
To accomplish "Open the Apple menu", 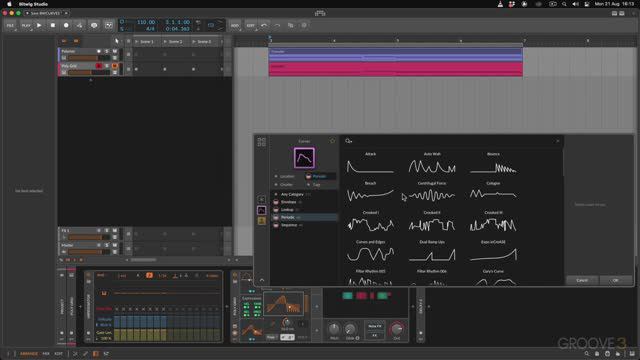I will click(x=9, y=4).
